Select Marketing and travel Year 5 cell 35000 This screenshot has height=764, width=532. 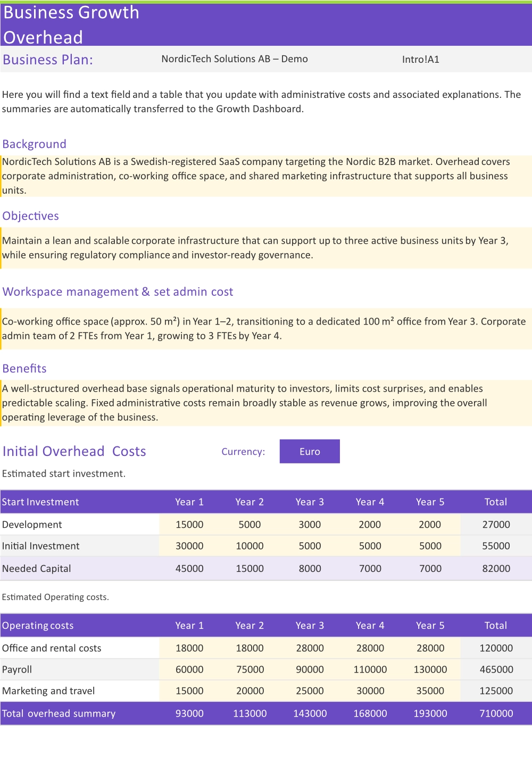430,691
